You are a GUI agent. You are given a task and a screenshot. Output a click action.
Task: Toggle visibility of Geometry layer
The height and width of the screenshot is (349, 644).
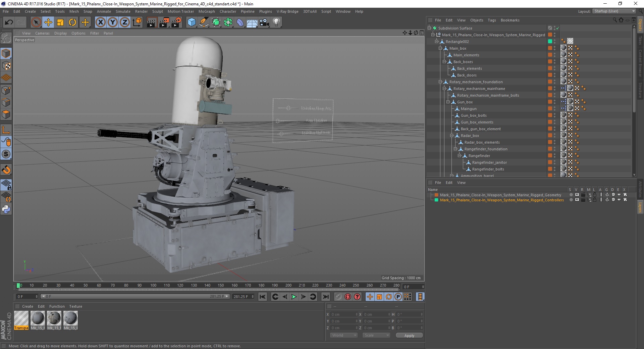point(577,195)
